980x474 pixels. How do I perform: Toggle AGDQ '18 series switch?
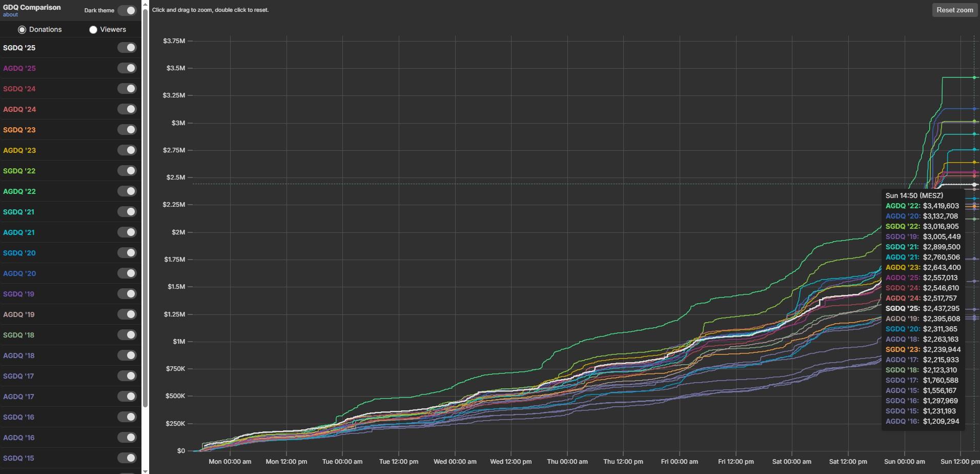coord(127,355)
